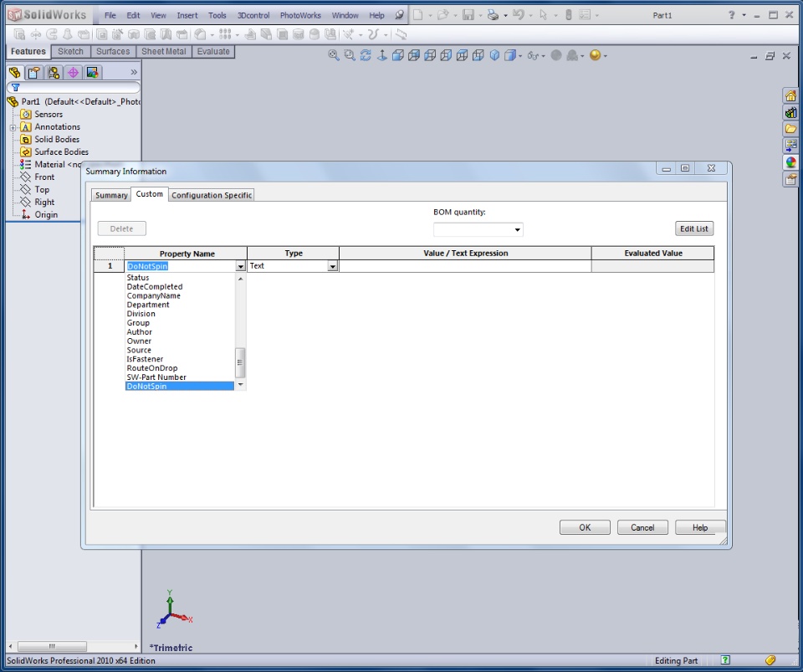Image resolution: width=803 pixels, height=672 pixels.
Task: Click the Open folder icon in top toolbar
Action: (443, 15)
